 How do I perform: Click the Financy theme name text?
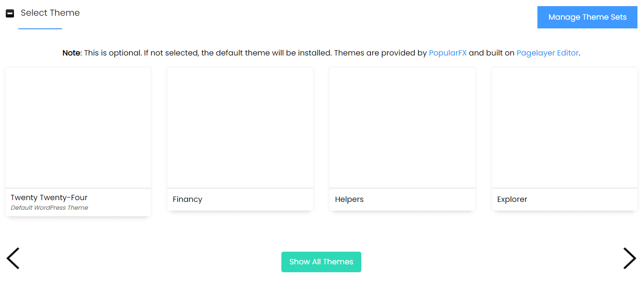[187, 199]
